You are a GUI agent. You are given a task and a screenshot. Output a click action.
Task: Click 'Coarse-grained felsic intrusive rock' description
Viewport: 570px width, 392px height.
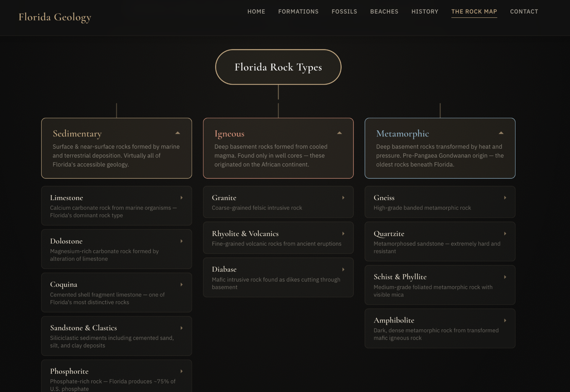coord(257,208)
